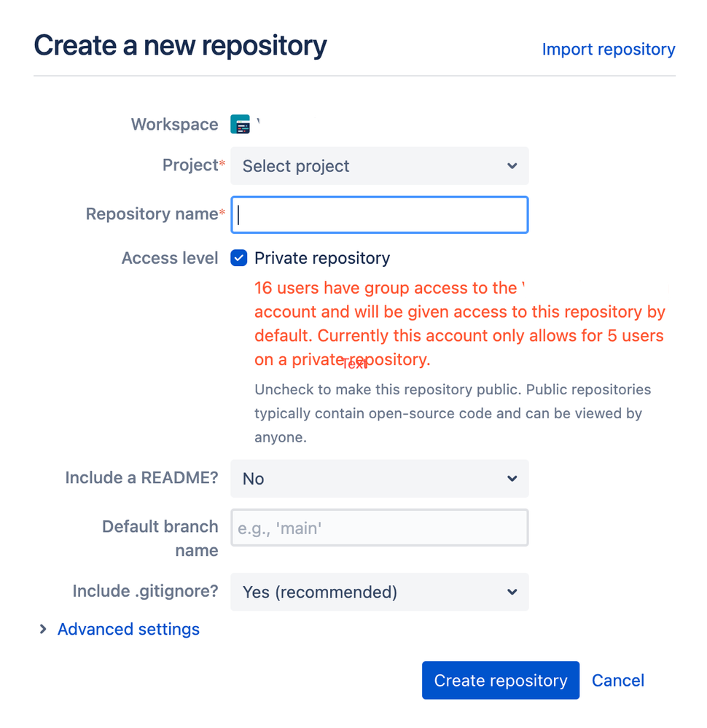Open the Select project dropdown
The height and width of the screenshot is (728, 707).
click(380, 165)
